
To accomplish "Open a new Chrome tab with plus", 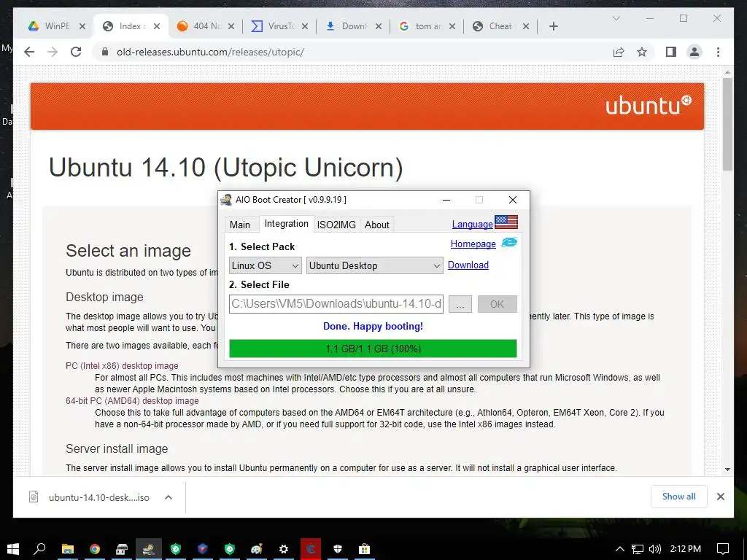I will [554, 26].
